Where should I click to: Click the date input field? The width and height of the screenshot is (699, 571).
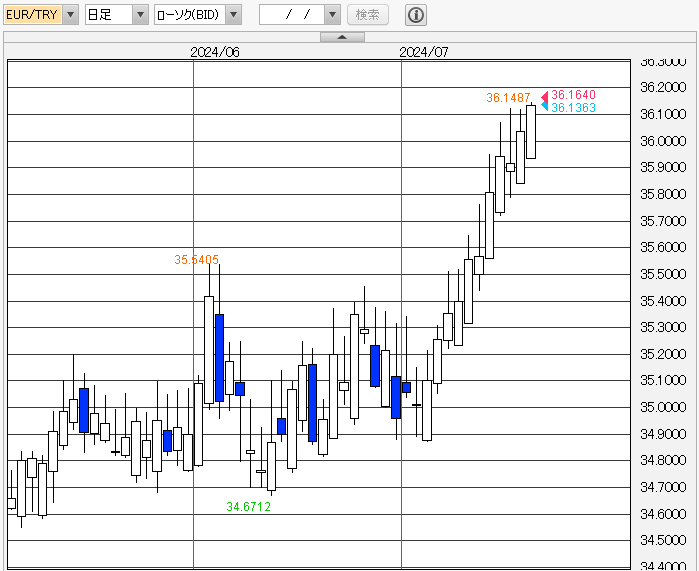click(x=292, y=15)
